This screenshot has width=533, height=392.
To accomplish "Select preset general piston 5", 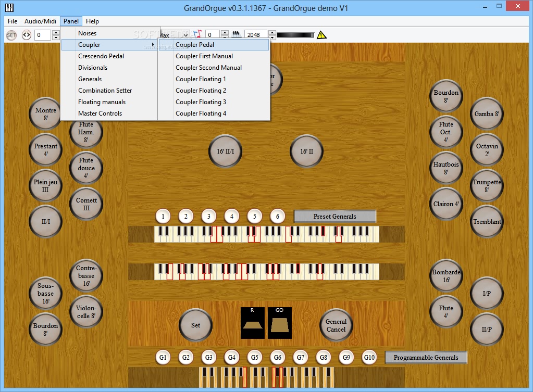I will (x=255, y=217).
